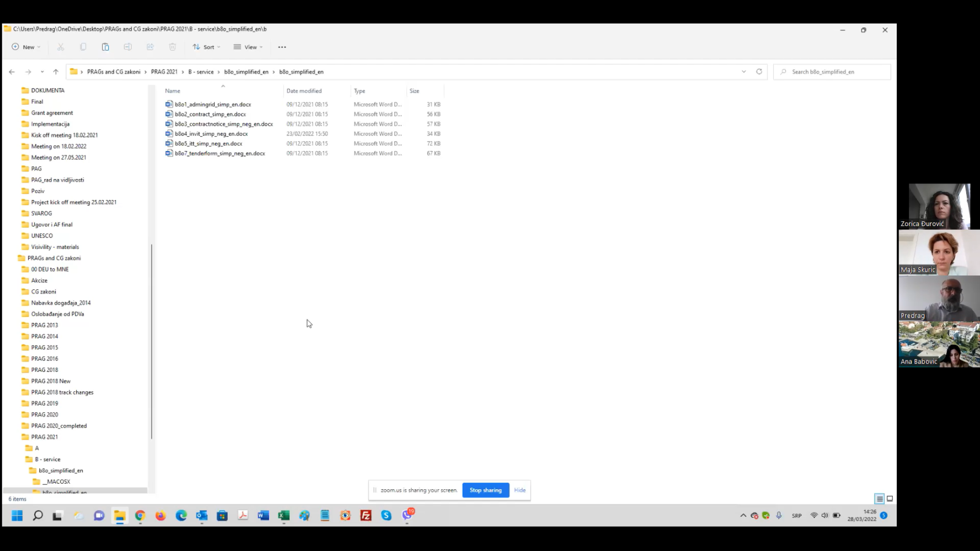Open FileZilla from the taskbar
This screenshot has width=980, height=551.
pyautogui.click(x=366, y=516)
